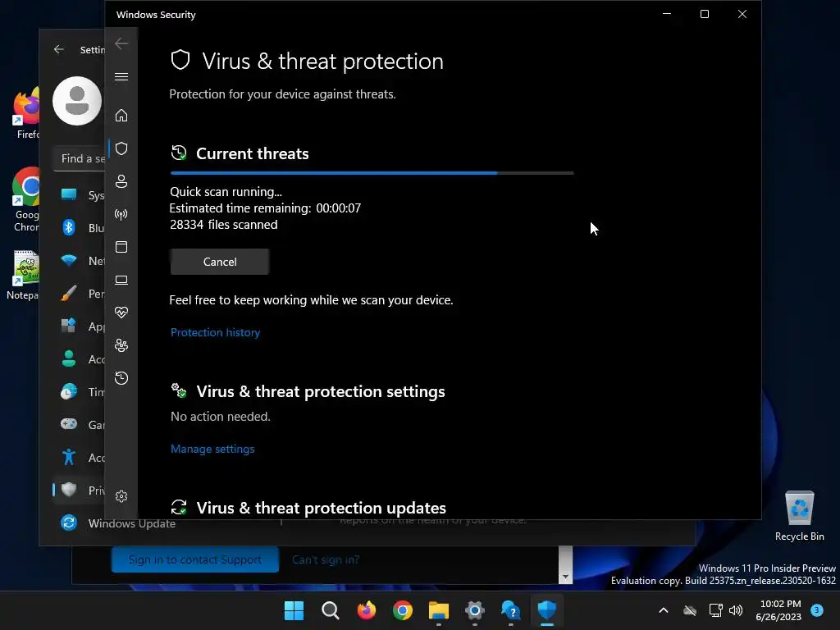The image size is (840, 630).
Task: Select Personalization category in Settings
Action: click(80, 294)
